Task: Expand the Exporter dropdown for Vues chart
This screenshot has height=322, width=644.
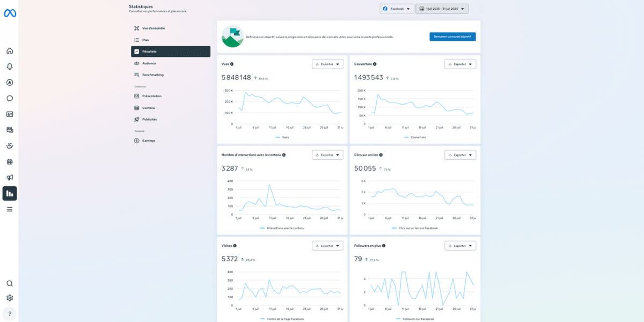Action: pyautogui.click(x=327, y=64)
